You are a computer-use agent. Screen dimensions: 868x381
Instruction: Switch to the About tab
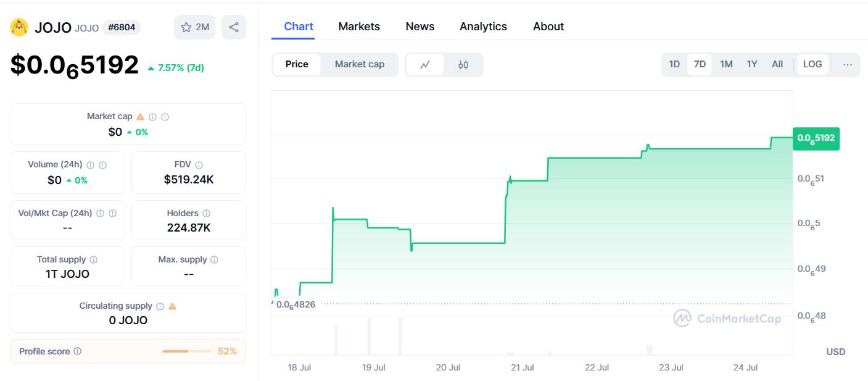pyautogui.click(x=548, y=27)
